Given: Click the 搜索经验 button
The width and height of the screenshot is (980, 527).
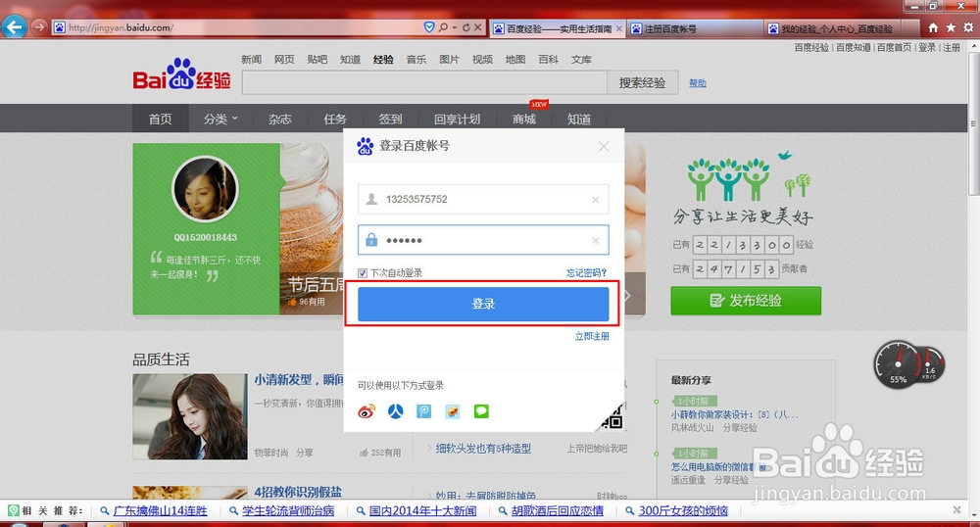Looking at the screenshot, I should [643, 82].
